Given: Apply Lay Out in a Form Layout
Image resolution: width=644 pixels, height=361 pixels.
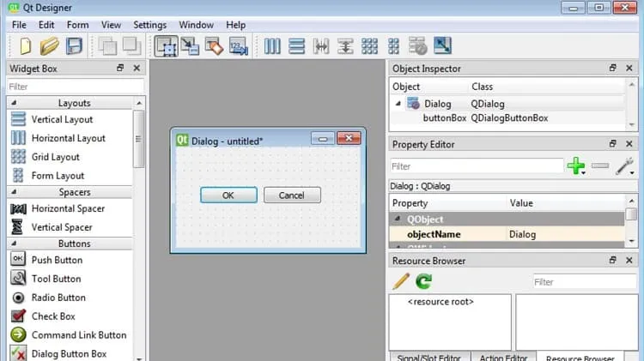Looking at the screenshot, I should (393, 46).
